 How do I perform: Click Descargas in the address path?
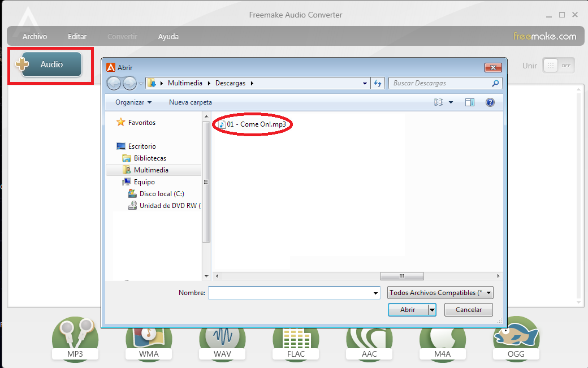230,83
